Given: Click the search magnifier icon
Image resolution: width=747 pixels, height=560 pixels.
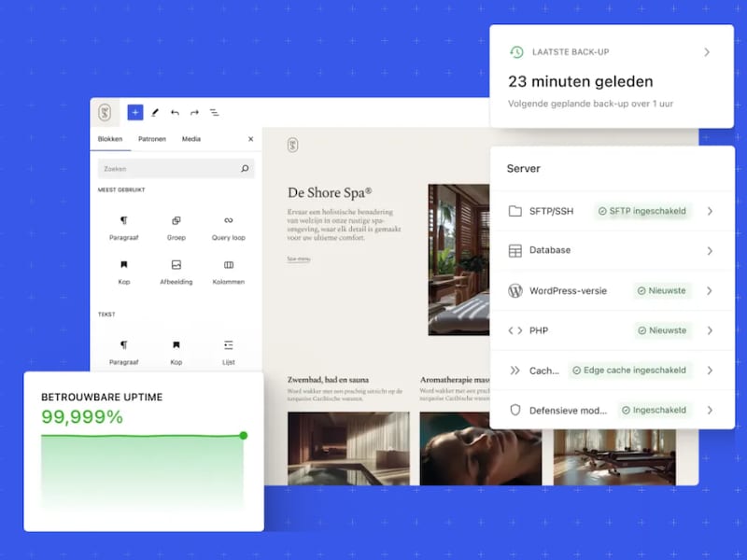Looking at the screenshot, I should 245,169.
